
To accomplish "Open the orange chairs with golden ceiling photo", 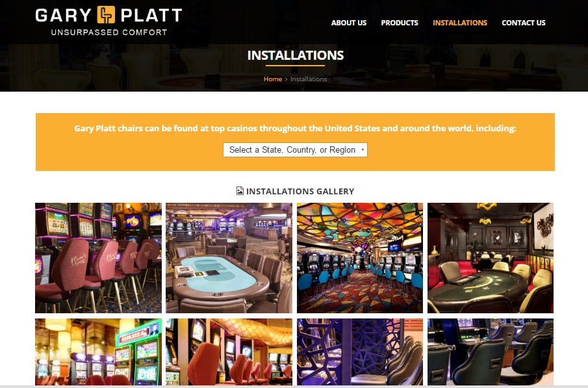I will tap(229, 352).
